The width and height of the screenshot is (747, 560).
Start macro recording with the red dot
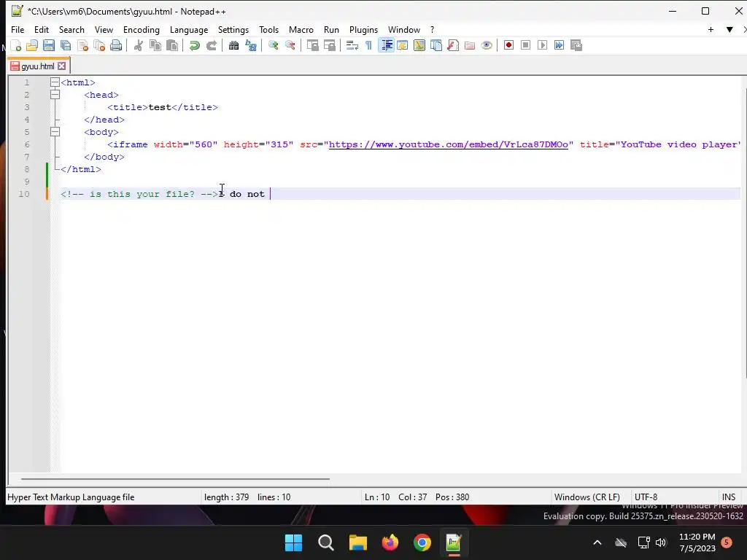click(x=508, y=45)
